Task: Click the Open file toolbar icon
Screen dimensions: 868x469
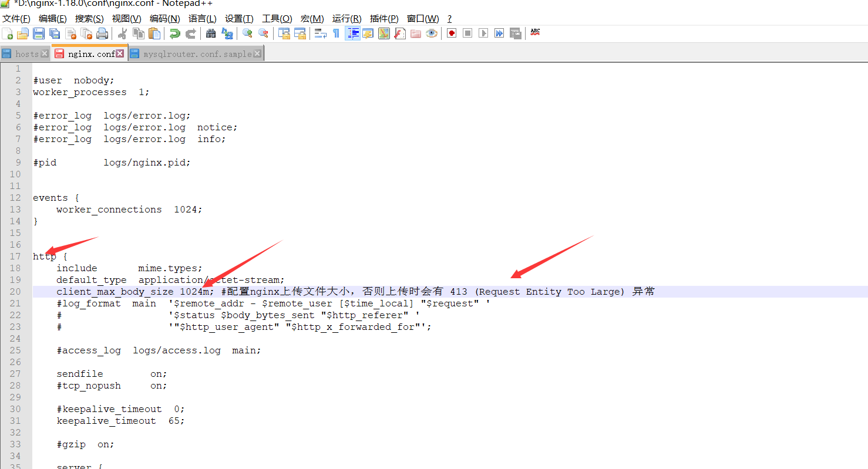Action: (23, 33)
